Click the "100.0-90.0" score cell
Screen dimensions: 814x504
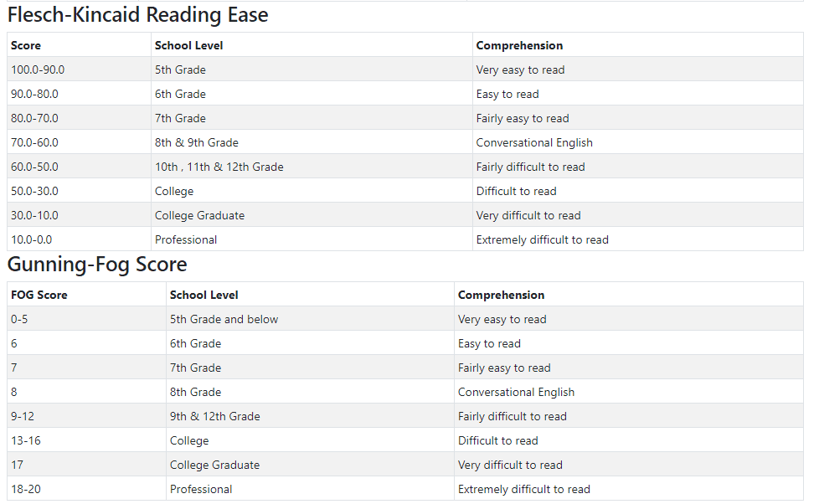[38, 69]
